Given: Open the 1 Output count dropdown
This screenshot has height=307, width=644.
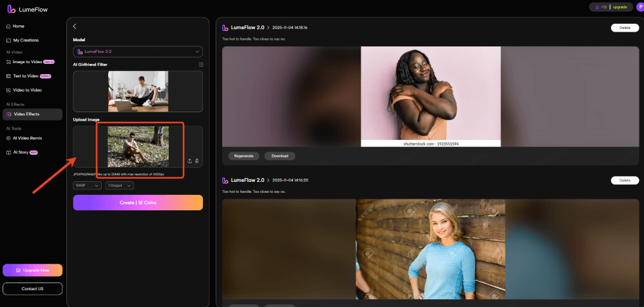Looking at the screenshot, I should pos(120,185).
